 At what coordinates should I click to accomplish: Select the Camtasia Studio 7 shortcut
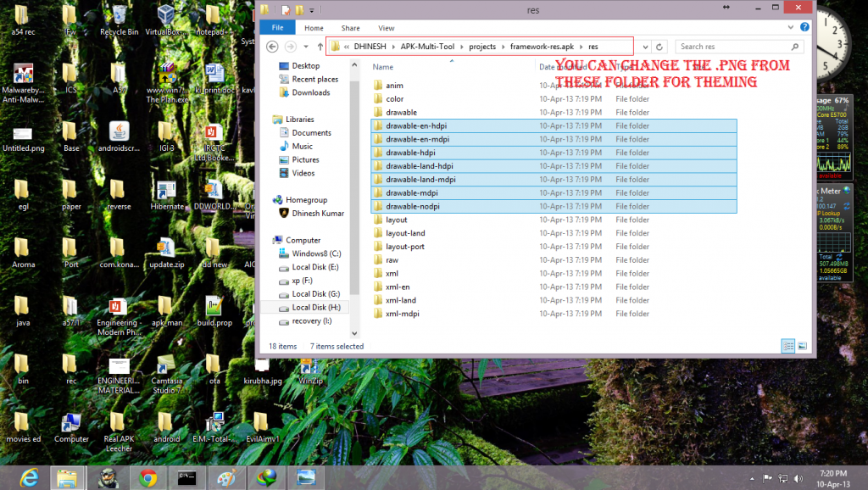click(167, 375)
